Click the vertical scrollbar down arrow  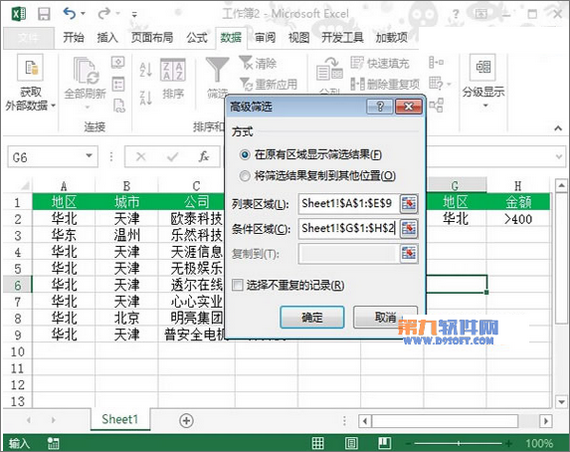[x=562, y=402]
